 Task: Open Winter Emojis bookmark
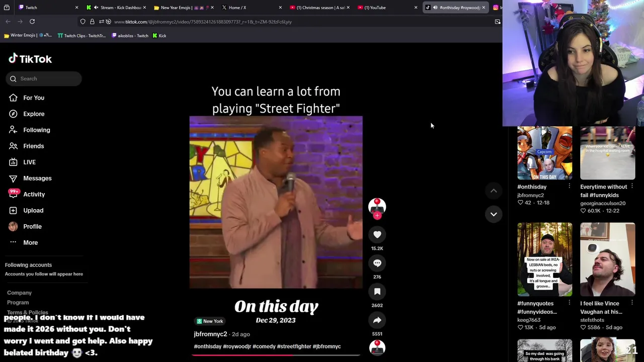pos(28,36)
